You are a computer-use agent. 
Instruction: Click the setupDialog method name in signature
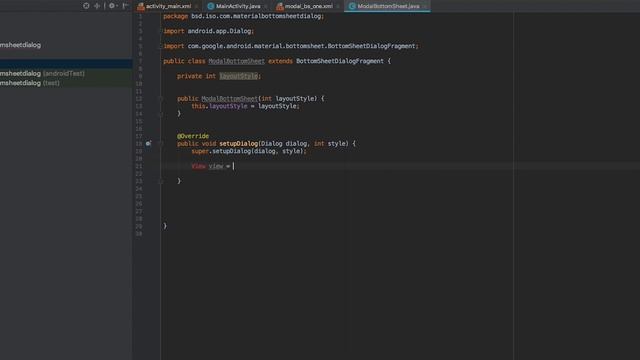coord(238,144)
